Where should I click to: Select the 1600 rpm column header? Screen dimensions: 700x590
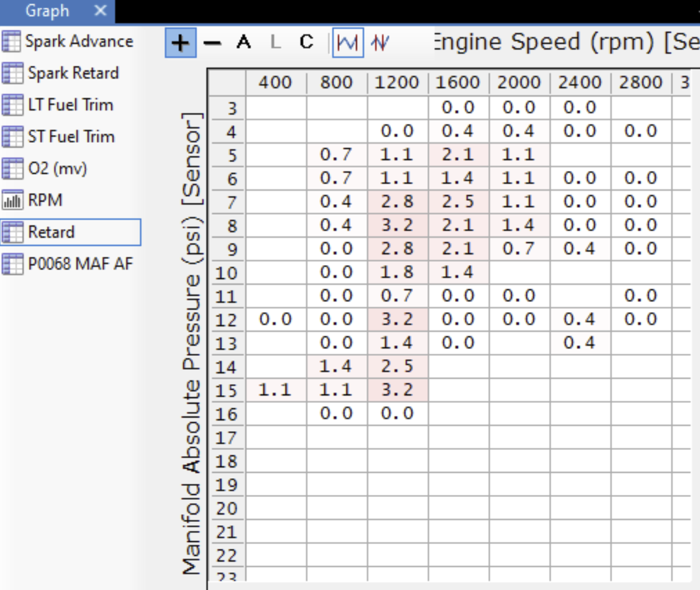click(x=458, y=82)
